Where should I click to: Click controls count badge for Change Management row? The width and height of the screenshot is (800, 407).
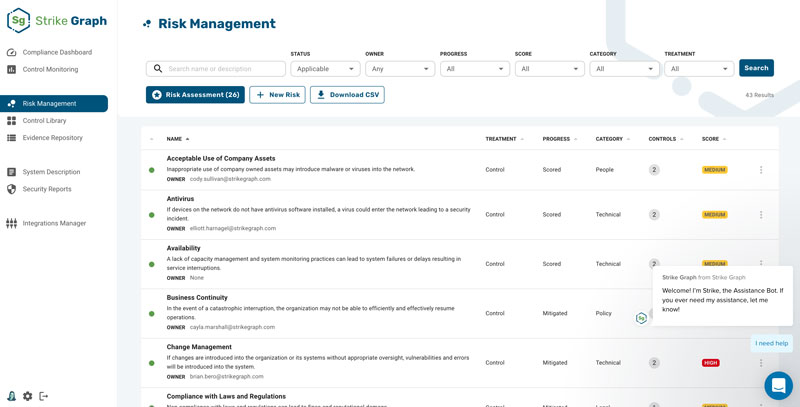(654, 363)
